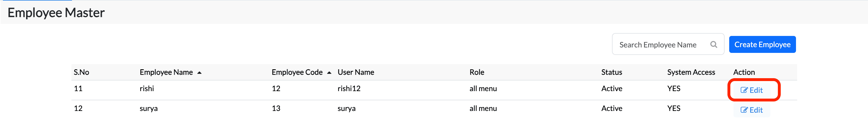
Task: Click the System Access column header
Action: click(691, 72)
